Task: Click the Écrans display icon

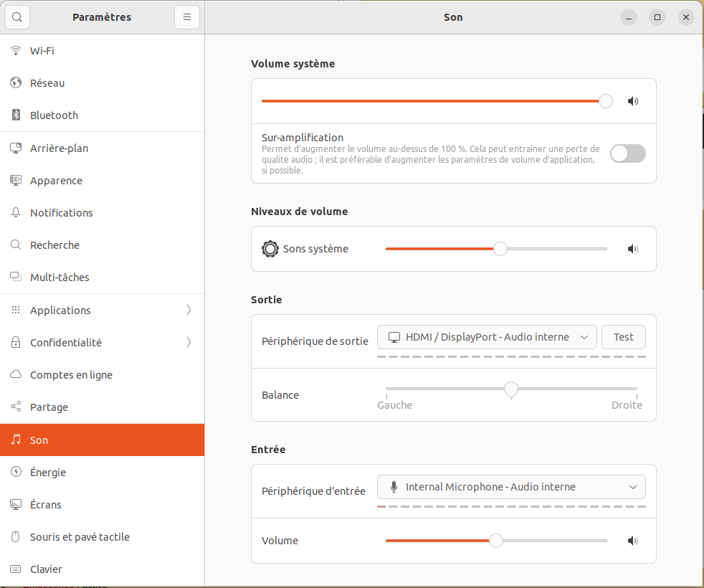Action: (16, 504)
